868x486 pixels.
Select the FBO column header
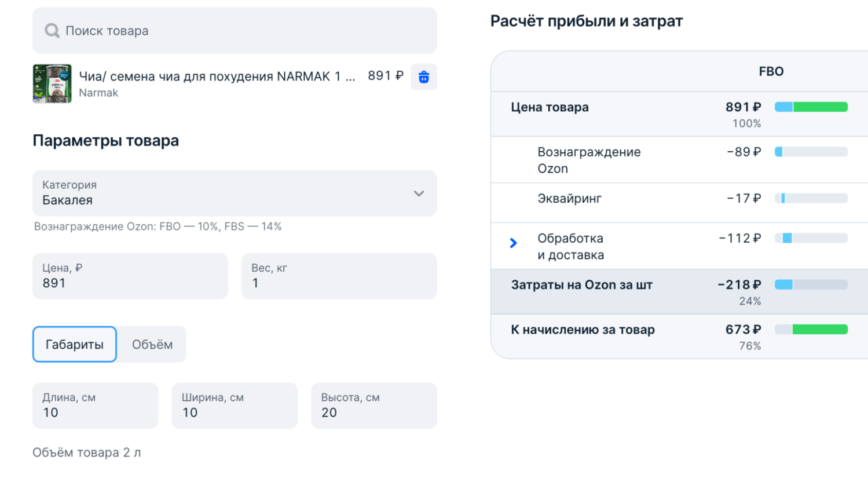pos(771,72)
